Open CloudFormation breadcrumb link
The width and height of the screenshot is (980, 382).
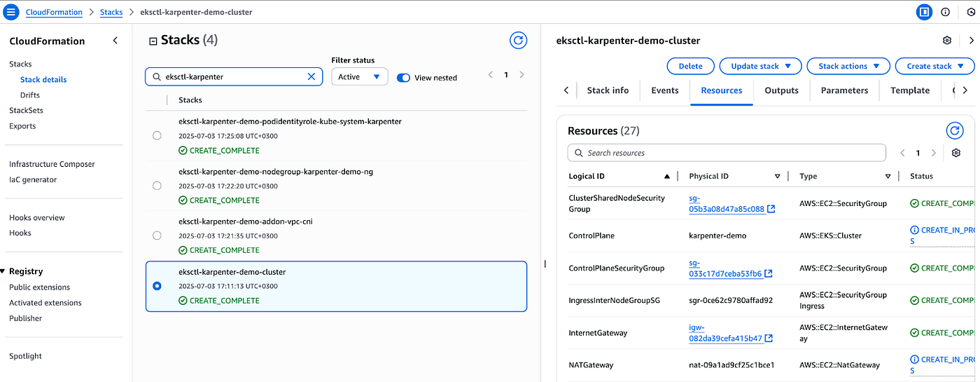(x=54, y=12)
